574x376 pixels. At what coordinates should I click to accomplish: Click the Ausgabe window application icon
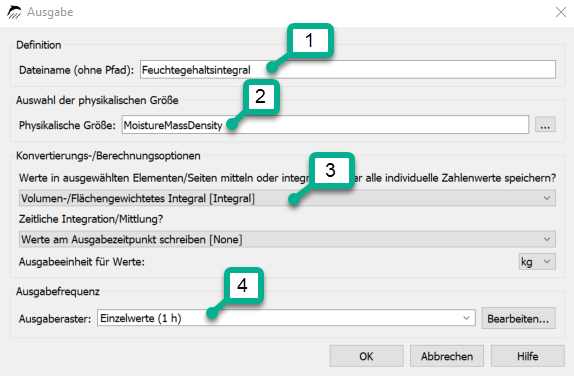coord(14,12)
